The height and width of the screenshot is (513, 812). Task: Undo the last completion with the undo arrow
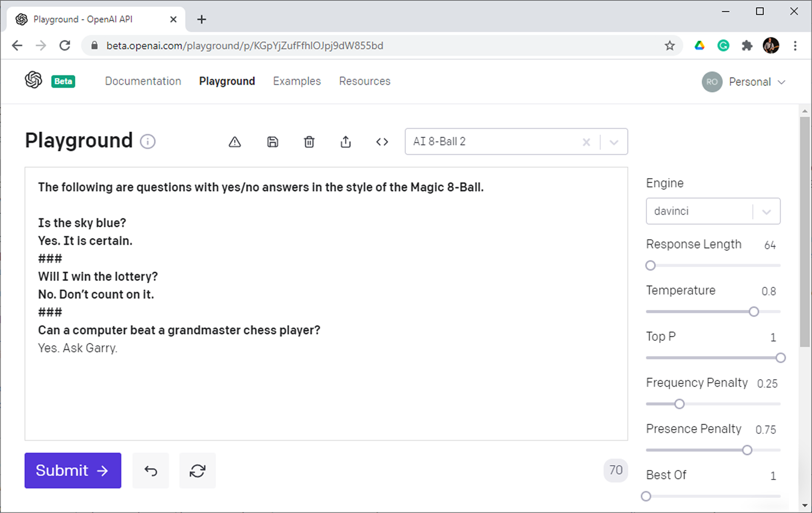(x=151, y=471)
